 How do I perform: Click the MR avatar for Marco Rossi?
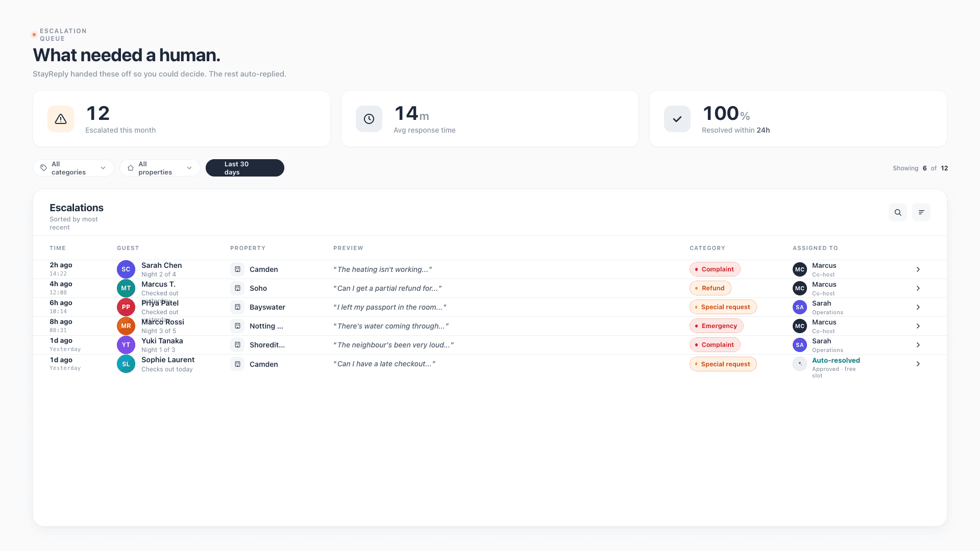(126, 326)
